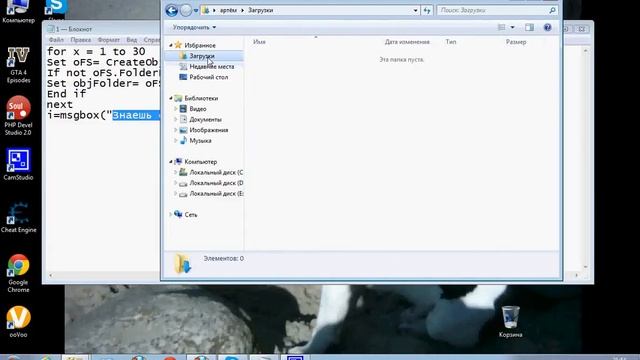This screenshot has width=640, height=360.
Task: Expand the address bar path dropdown
Action: tap(416, 11)
